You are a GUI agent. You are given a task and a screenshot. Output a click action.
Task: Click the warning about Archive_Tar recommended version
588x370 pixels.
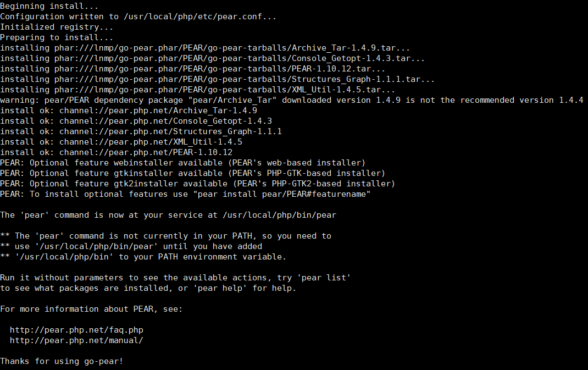point(292,100)
